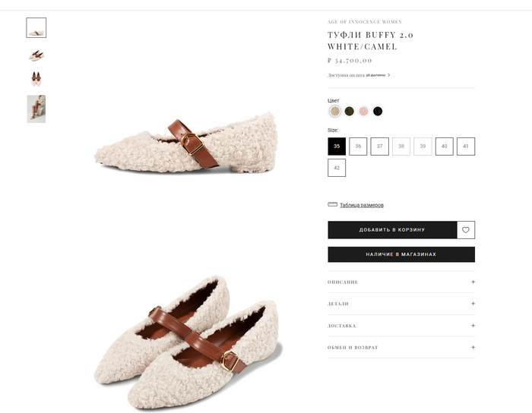Choose the pink color swatch

(363, 112)
